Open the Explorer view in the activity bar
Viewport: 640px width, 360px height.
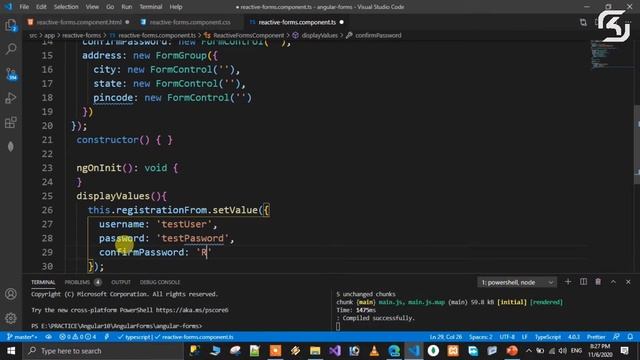11,25
